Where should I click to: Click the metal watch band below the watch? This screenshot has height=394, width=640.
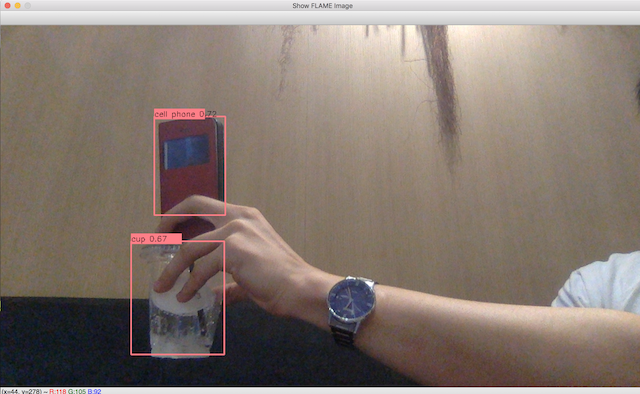343,337
